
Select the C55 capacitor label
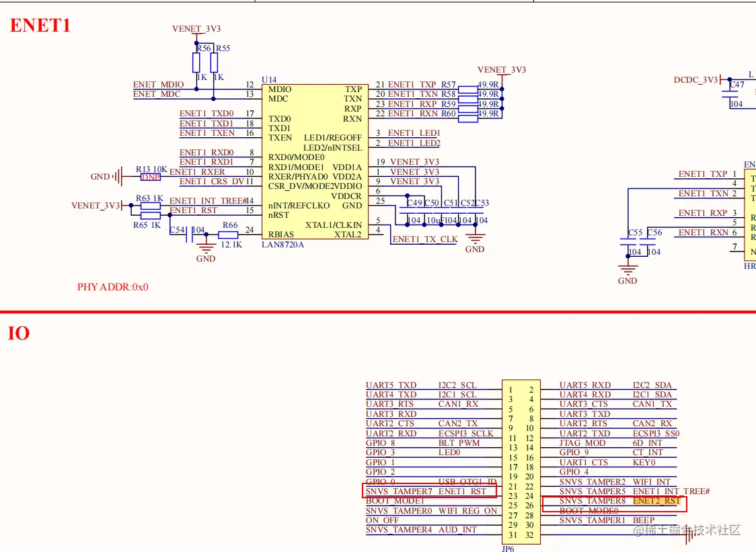635,233
